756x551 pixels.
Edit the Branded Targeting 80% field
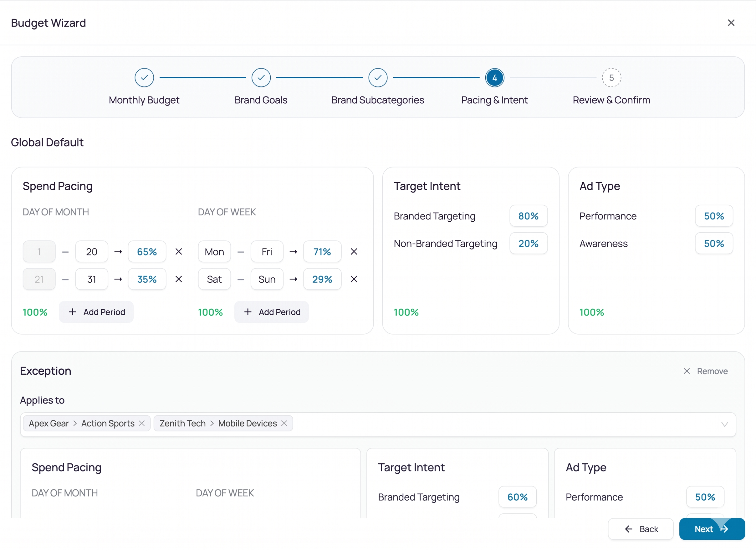[528, 216]
